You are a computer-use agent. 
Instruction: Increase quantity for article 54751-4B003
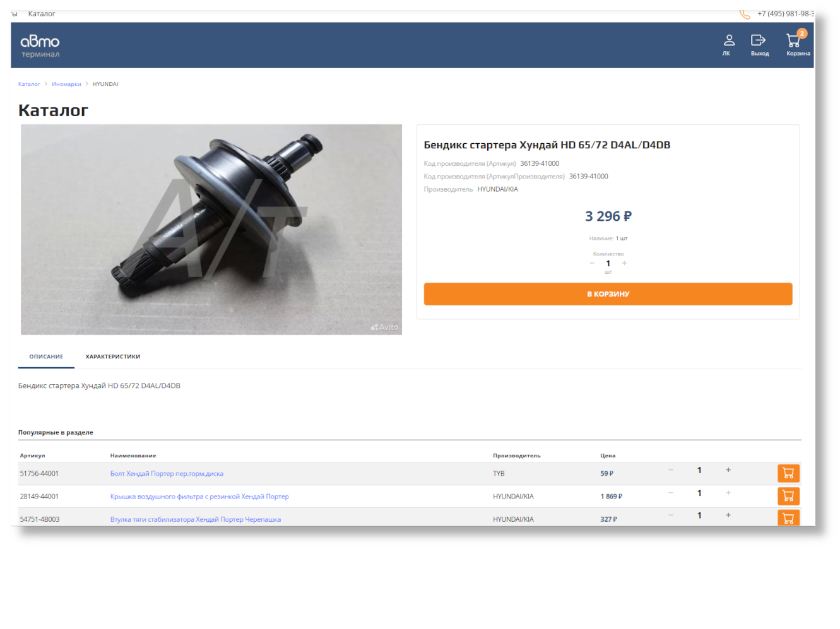pyautogui.click(x=728, y=515)
